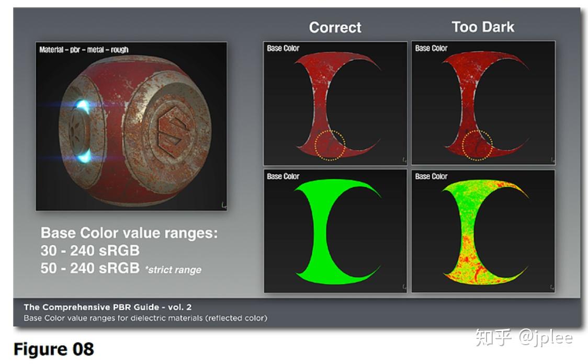
Task: Click the "Material – pbr – metal – rough" label
Action: pyautogui.click(x=84, y=50)
